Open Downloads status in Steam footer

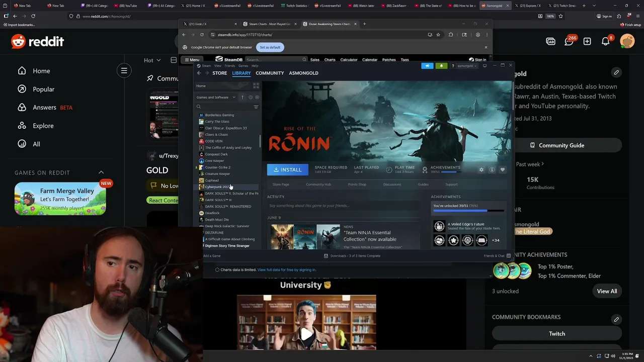tap(352, 256)
